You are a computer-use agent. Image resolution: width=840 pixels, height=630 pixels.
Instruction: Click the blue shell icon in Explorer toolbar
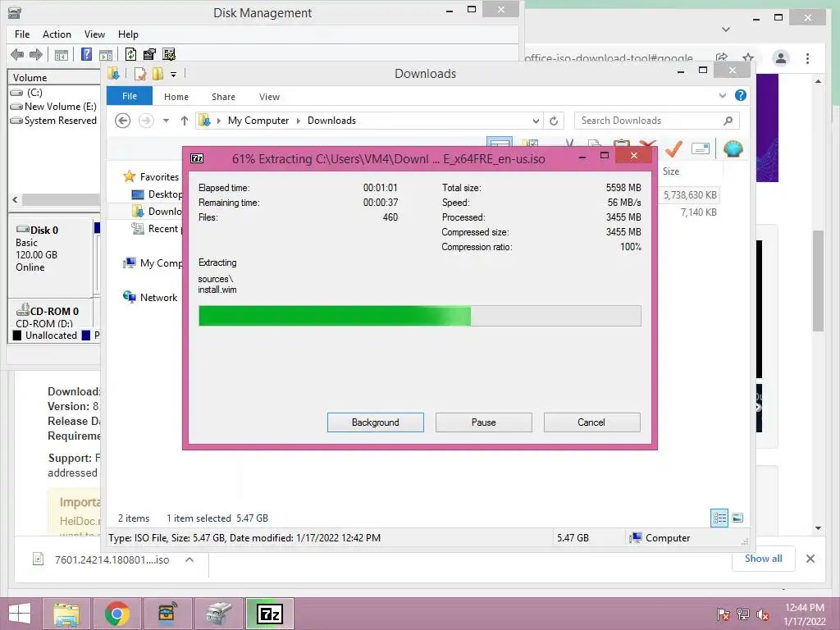pyautogui.click(x=733, y=148)
